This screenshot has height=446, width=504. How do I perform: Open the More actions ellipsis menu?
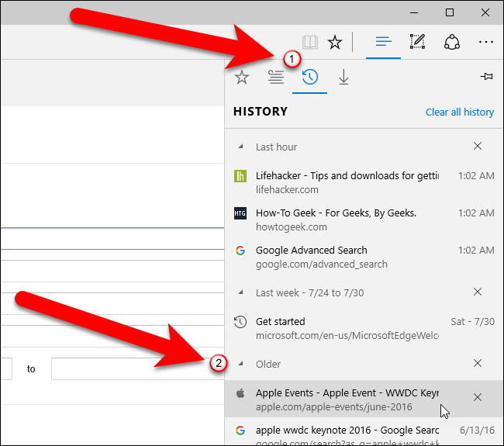(x=485, y=42)
